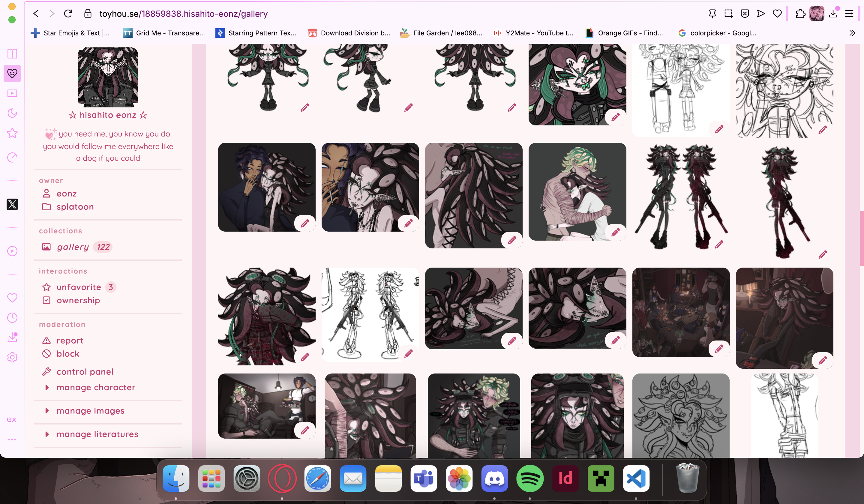This screenshot has width=864, height=504.
Task: Open Discord from the dock
Action: click(x=494, y=478)
